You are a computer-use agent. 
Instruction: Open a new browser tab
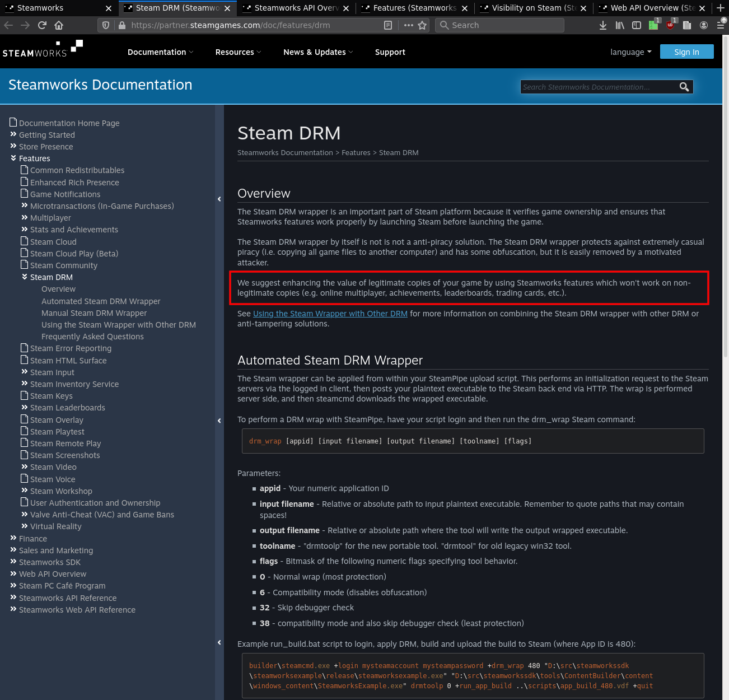point(721,8)
